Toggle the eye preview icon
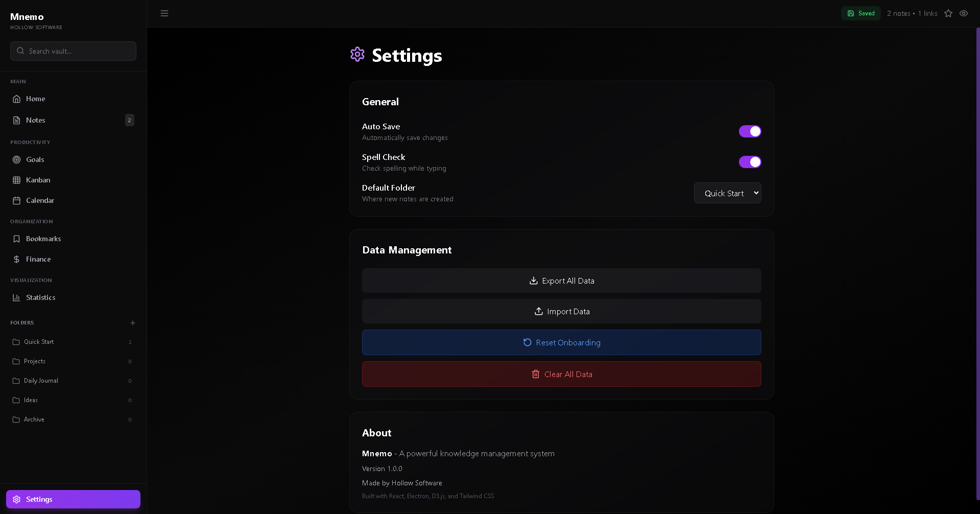980x514 pixels. [964, 13]
